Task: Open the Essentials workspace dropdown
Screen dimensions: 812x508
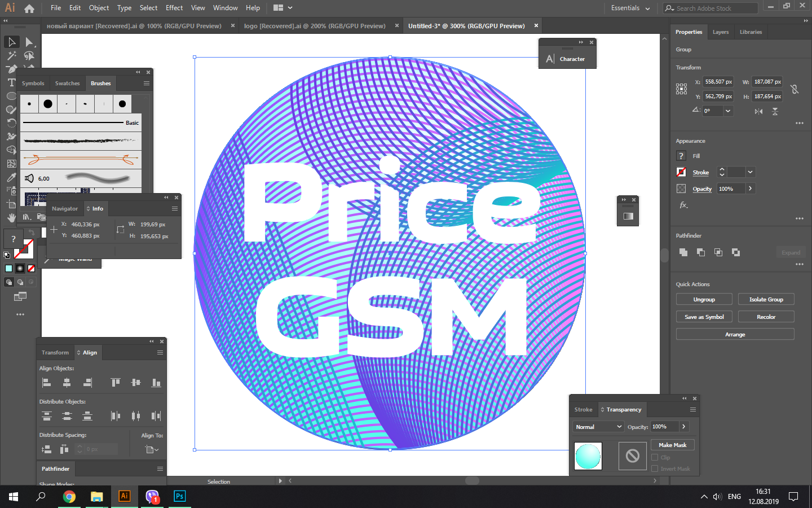Action: pos(630,8)
